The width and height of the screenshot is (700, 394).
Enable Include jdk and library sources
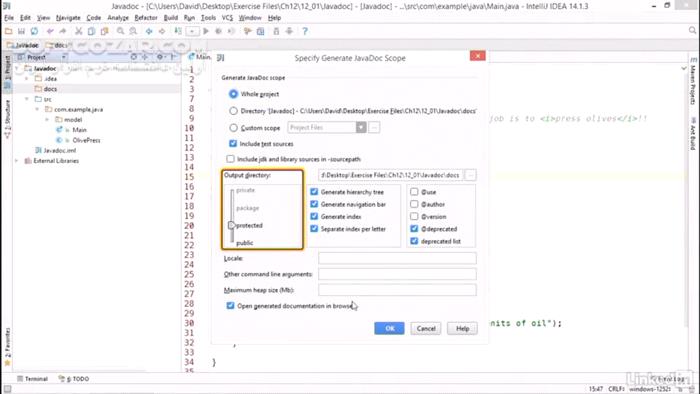coord(230,159)
